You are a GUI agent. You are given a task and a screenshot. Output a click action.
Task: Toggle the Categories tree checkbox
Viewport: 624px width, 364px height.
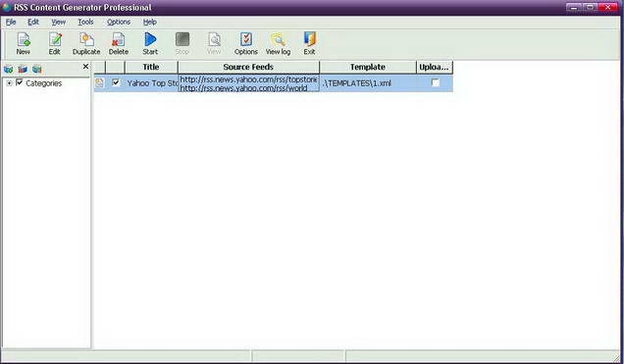coord(19,82)
